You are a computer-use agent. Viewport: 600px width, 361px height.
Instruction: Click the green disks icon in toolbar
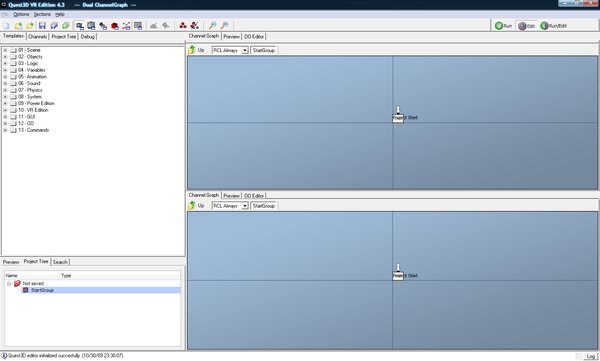point(66,26)
